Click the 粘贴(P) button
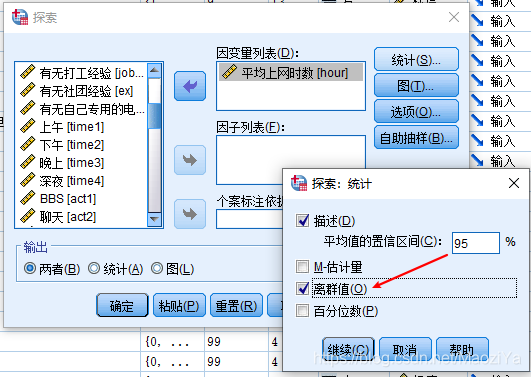The height and width of the screenshot is (377, 531). (x=179, y=305)
